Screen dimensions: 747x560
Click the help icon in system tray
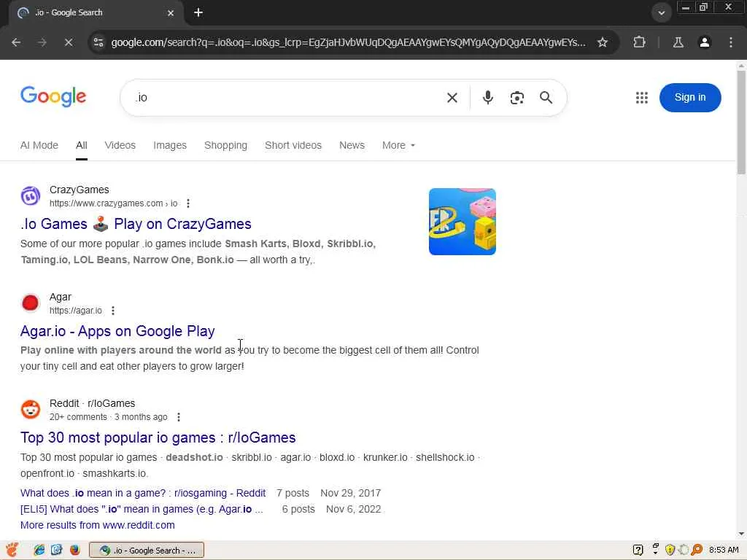638,550
